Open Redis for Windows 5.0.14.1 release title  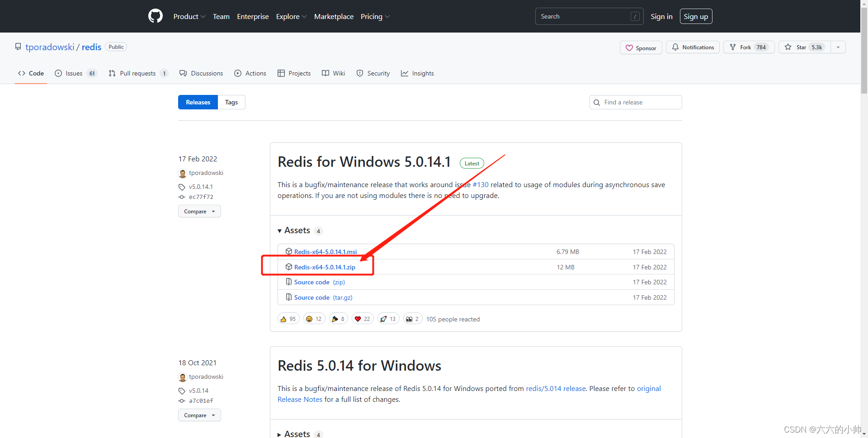(364, 162)
